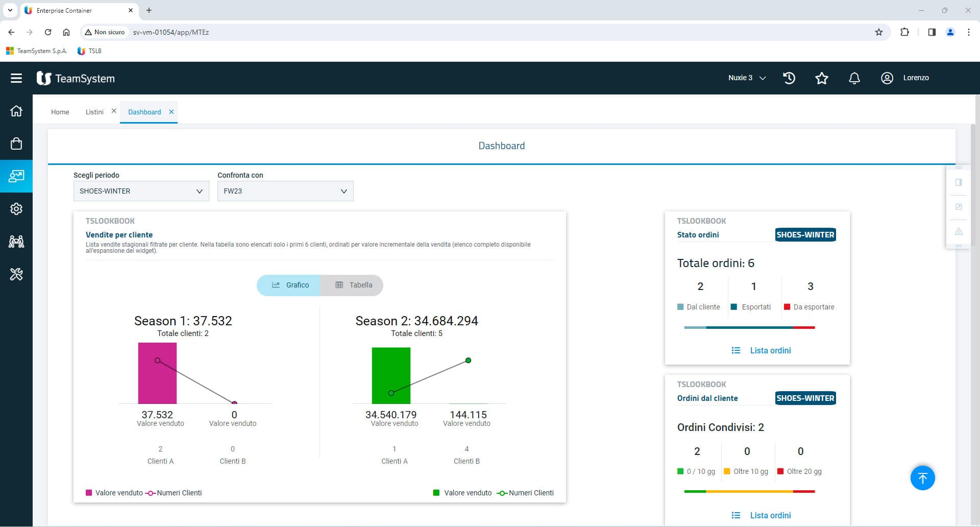Click the browser address bar URL
The image size is (980, 527).
click(171, 32)
